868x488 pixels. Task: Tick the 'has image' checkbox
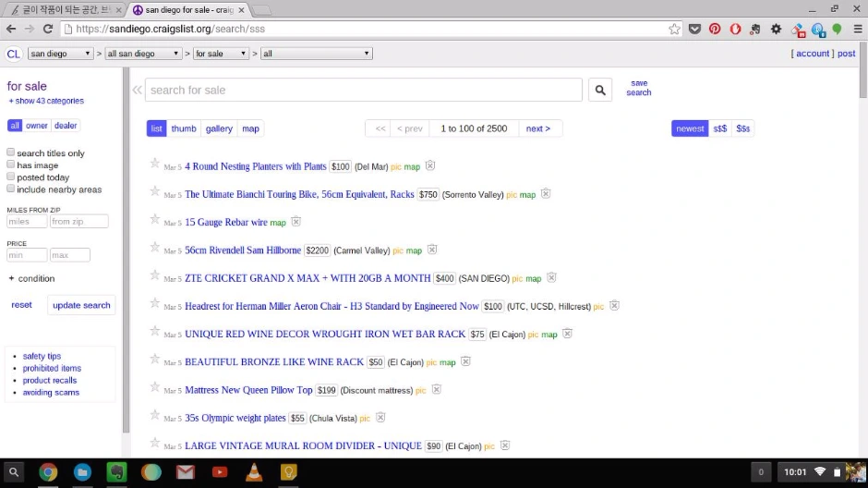coord(10,164)
